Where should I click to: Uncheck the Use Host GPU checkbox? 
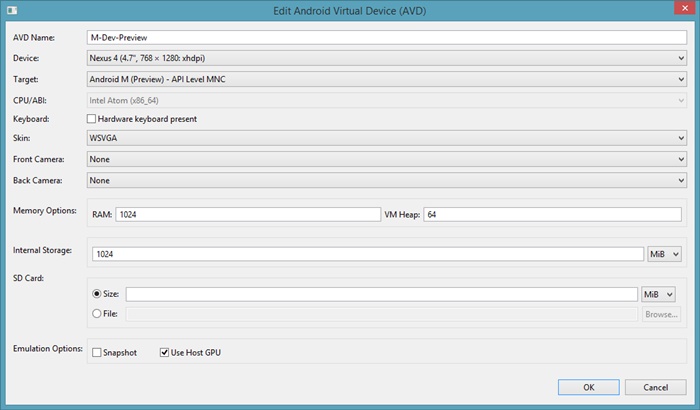click(164, 352)
